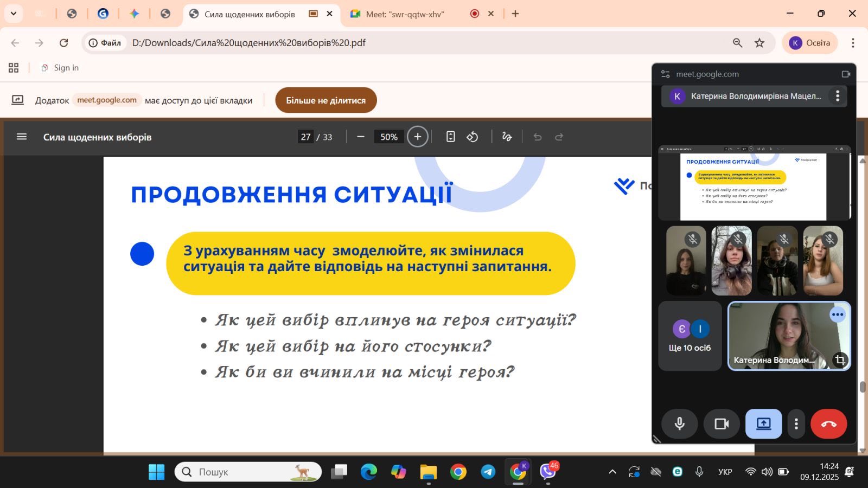The height and width of the screenshot is (488, 868).
Task: Open the apps grid in bookmarks bar
Action: [x=14, y=68]
